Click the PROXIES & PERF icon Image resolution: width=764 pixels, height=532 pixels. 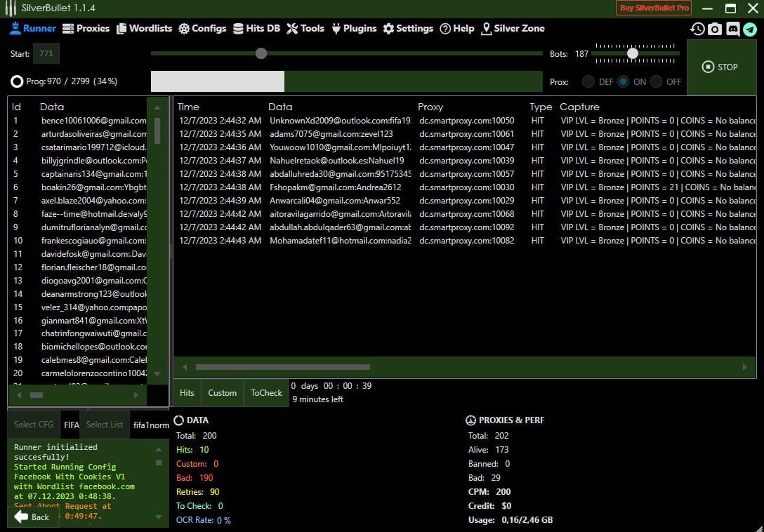[470, 420]
